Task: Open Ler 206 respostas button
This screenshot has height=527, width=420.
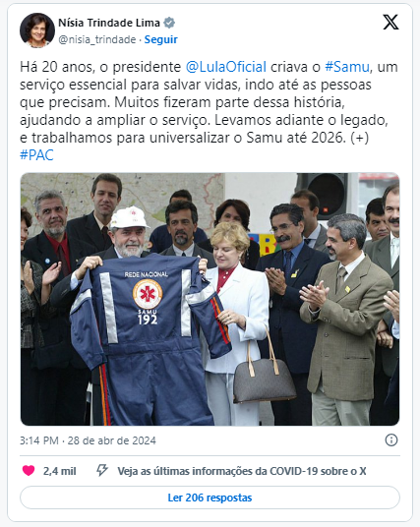Action: tap(210, 498)
